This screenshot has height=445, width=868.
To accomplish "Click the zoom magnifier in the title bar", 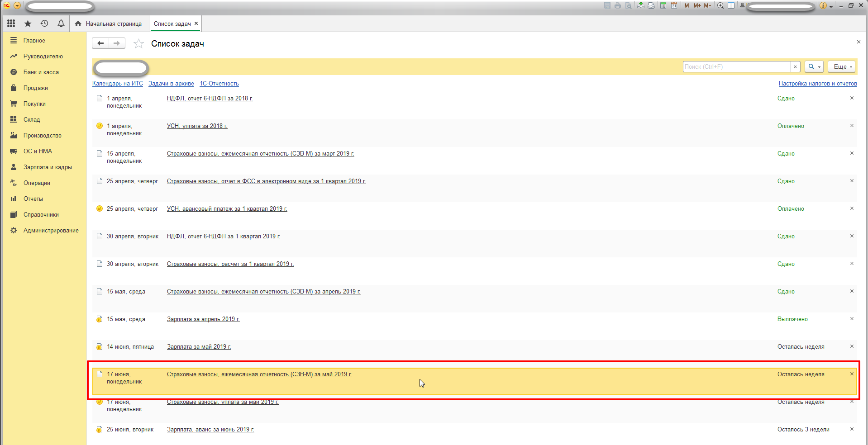I will pos(720,5).
